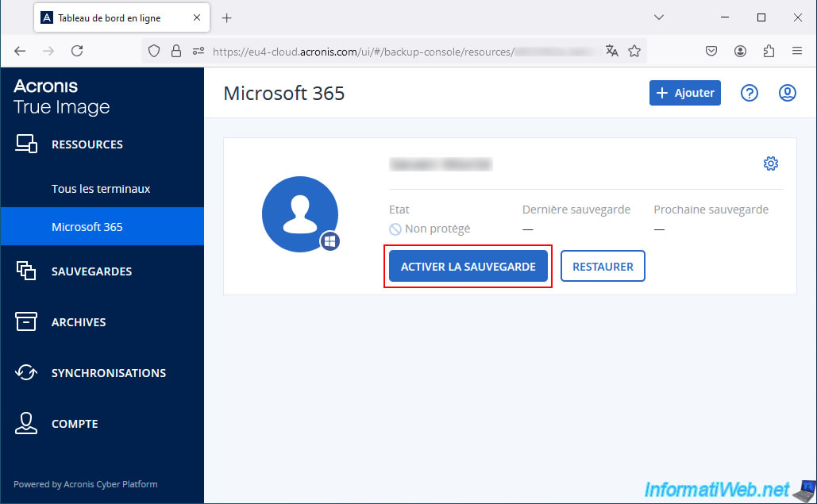817x504 pixels.
Task: Bookmark the page with the star icon
Action: (634, 51)
